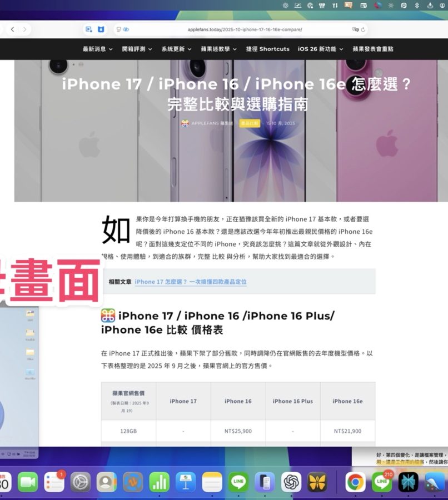
Task: Click the yellow 產品比較 category tag
Action: [x=250, y=123]
